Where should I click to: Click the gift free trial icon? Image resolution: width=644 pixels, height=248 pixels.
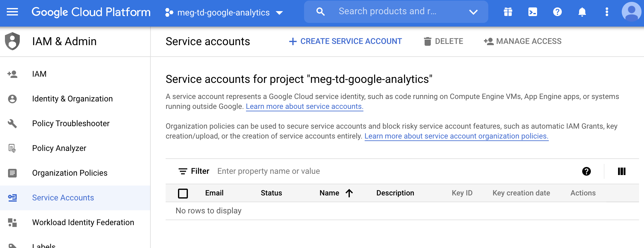coord(508,12)
